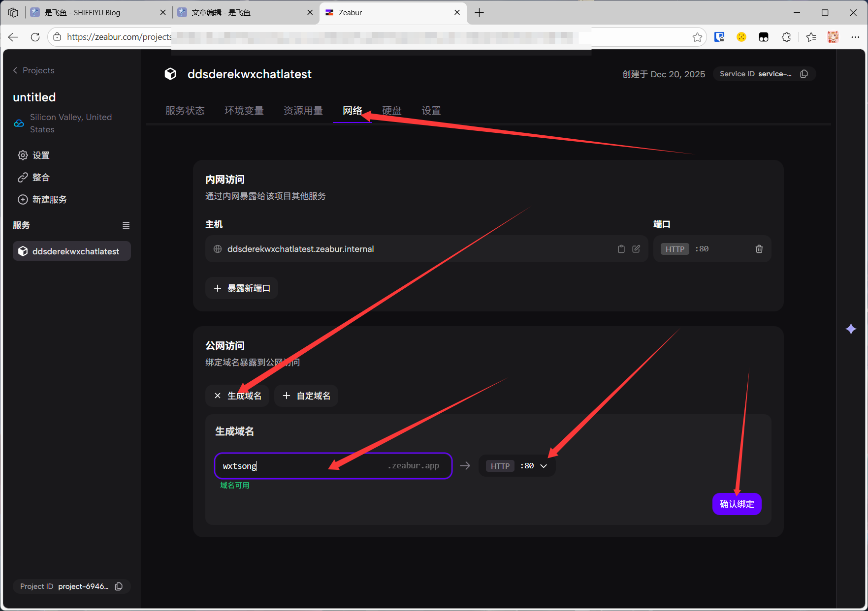Screen dimensions: 868x611
Task: Favorite this page with star icon
Action: [x=697, y=37]
